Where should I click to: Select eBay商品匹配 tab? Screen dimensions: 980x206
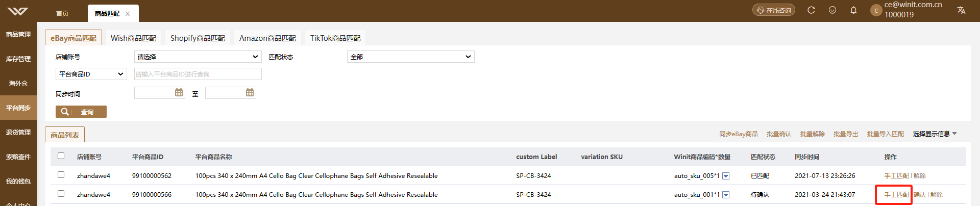click(73, 38)
